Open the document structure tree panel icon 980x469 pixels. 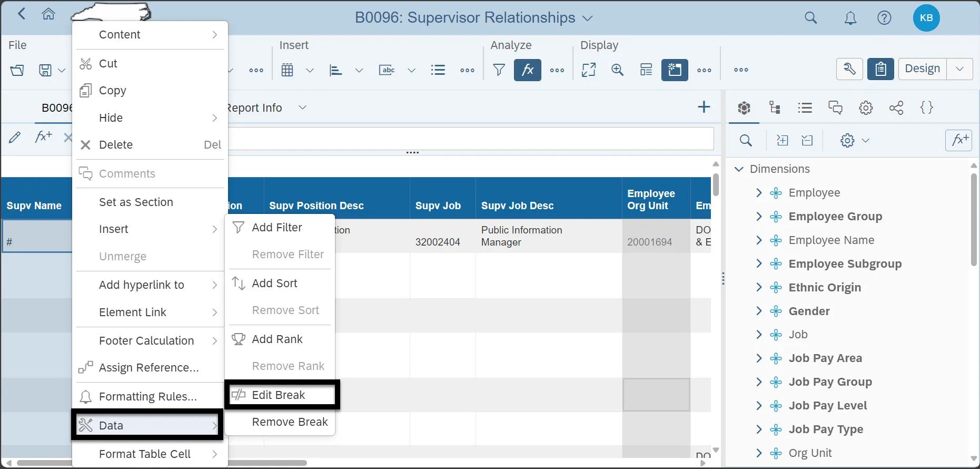click(775, 108)
